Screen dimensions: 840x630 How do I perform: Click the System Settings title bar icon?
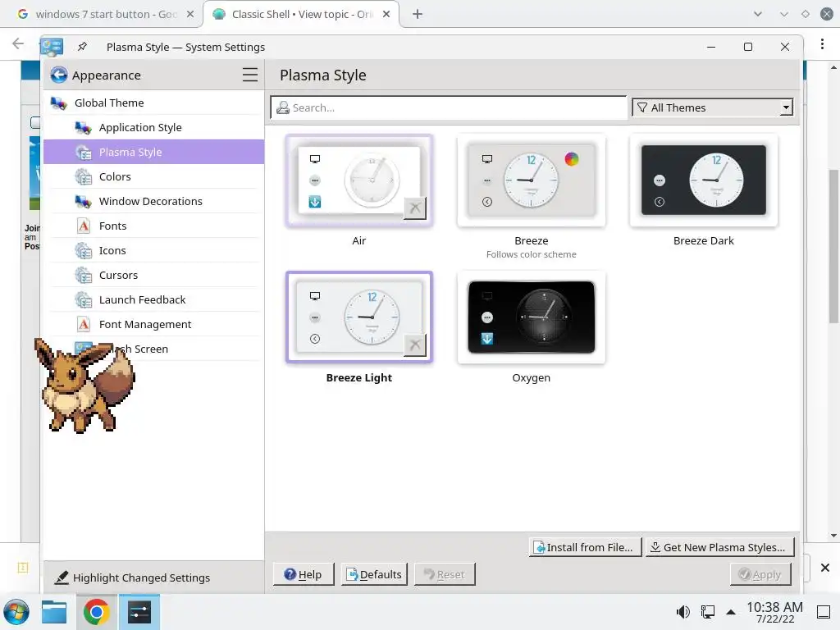(x=52, y=47)
